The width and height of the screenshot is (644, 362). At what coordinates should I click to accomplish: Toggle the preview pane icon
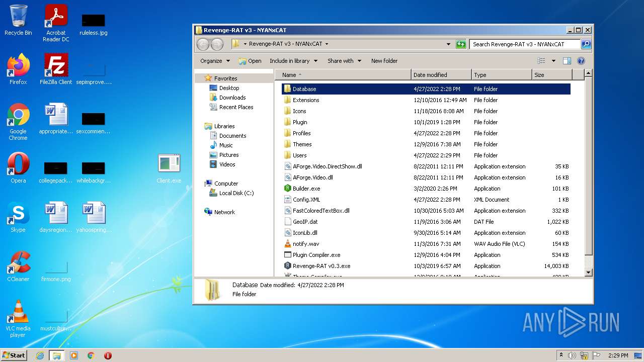pos(567,61)
